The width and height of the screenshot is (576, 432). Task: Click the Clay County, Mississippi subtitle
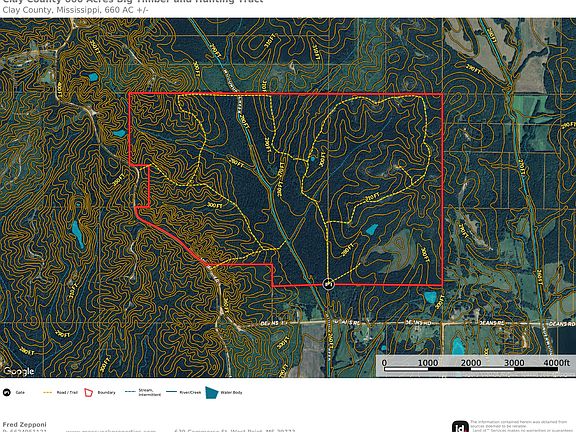tap(75, 10)
